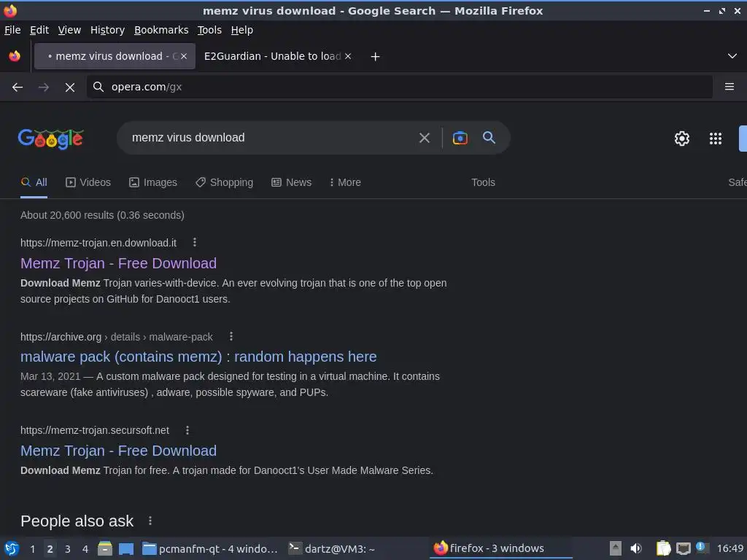Click the opera.com/gx address bar

coord(399,87)
